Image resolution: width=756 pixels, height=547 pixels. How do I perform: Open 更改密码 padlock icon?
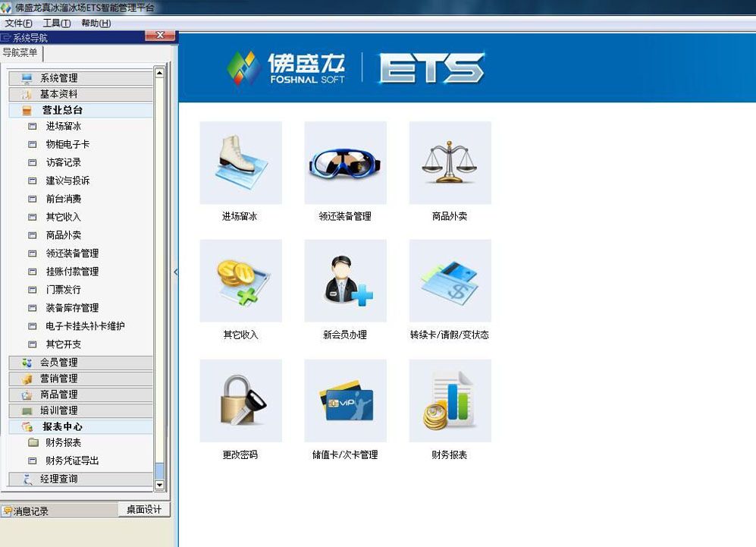click(240, 400)
